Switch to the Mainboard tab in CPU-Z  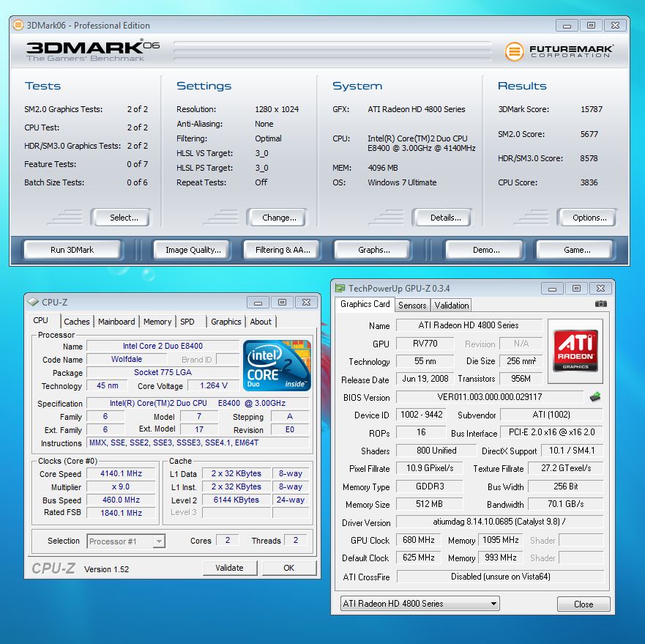coord(116,322)
